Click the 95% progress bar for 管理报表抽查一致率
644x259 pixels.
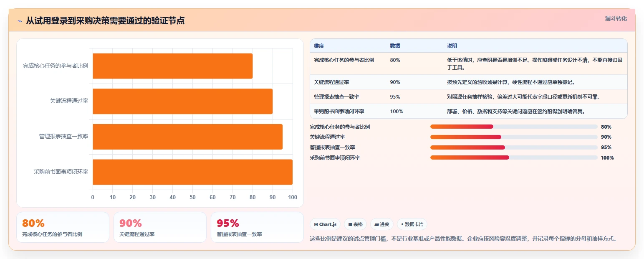pos(514,147)
